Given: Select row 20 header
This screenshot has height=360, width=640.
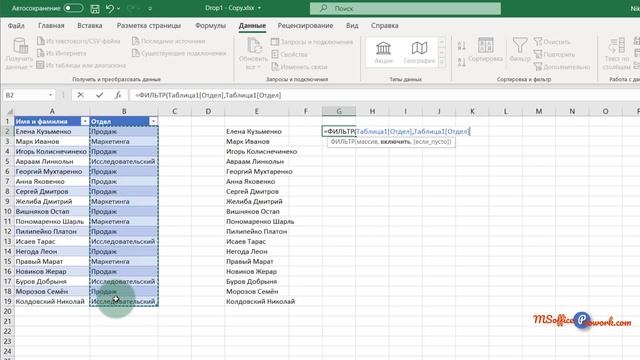Looking at the screenshot, I should [x=8, y=311].
